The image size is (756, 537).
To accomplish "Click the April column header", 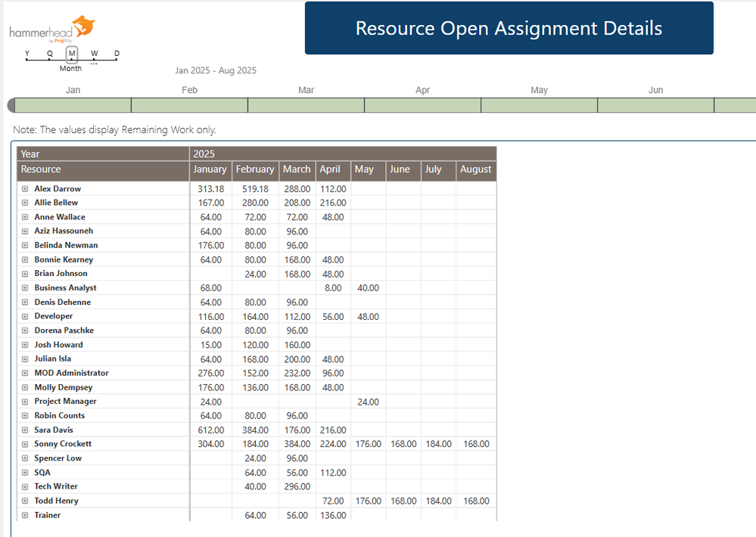I will coord(333,171).
